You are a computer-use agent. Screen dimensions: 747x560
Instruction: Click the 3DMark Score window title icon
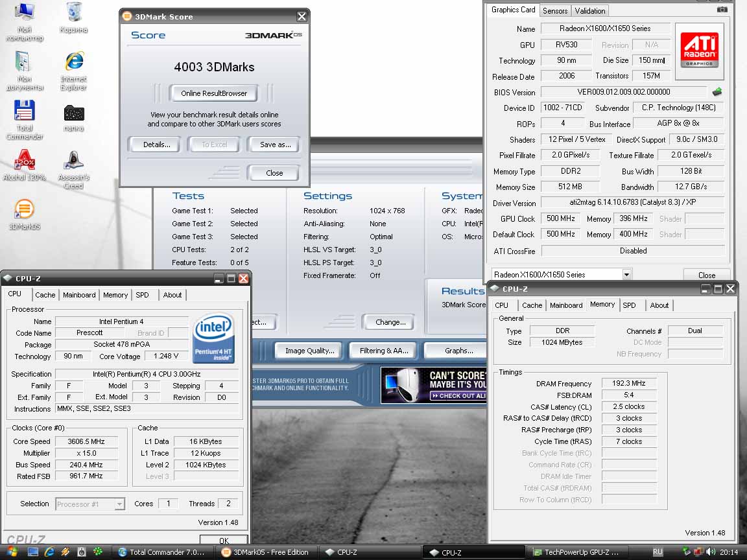pyautogui.click(x=127, y=16)
